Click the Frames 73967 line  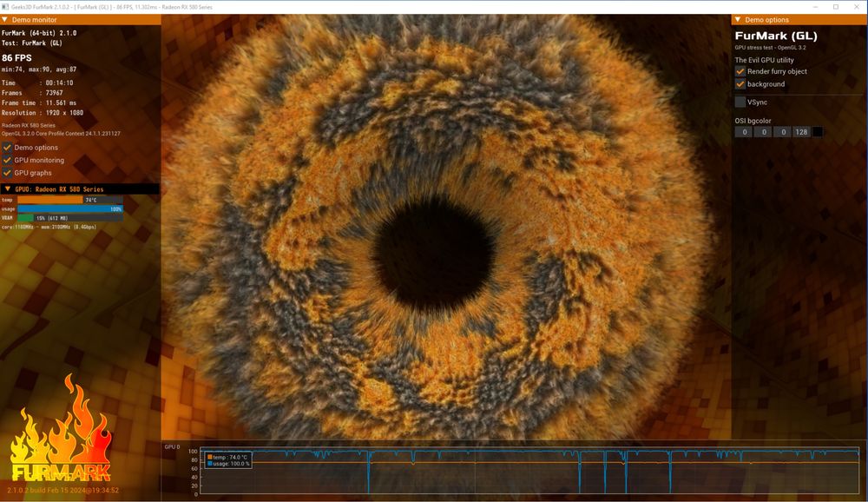(33, 93)
